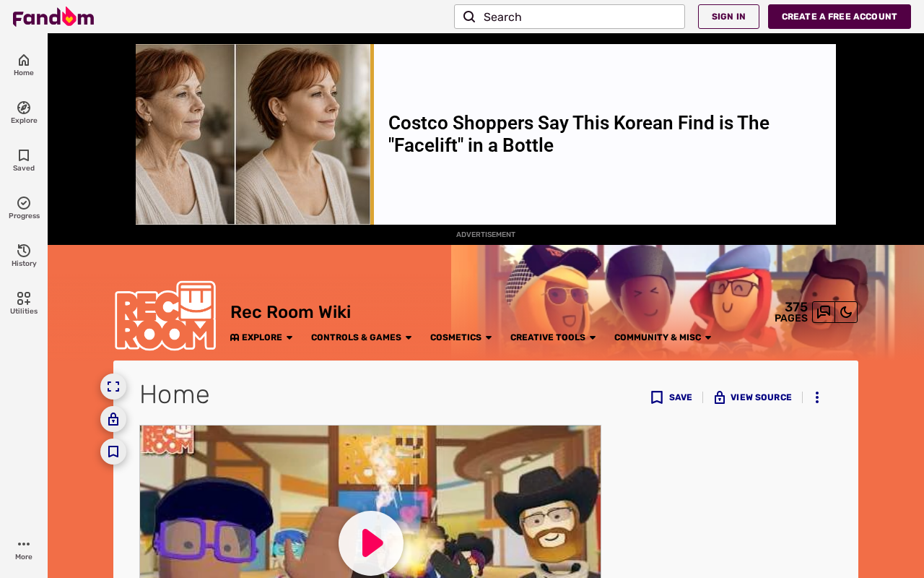
Task: Go to Home in the left sidebar
Action: 24,65
